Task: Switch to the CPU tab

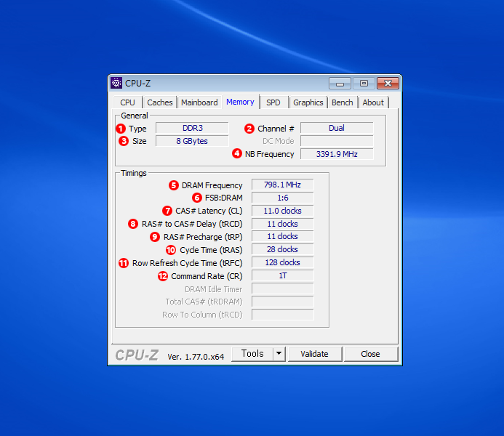Action: (127, 102)
